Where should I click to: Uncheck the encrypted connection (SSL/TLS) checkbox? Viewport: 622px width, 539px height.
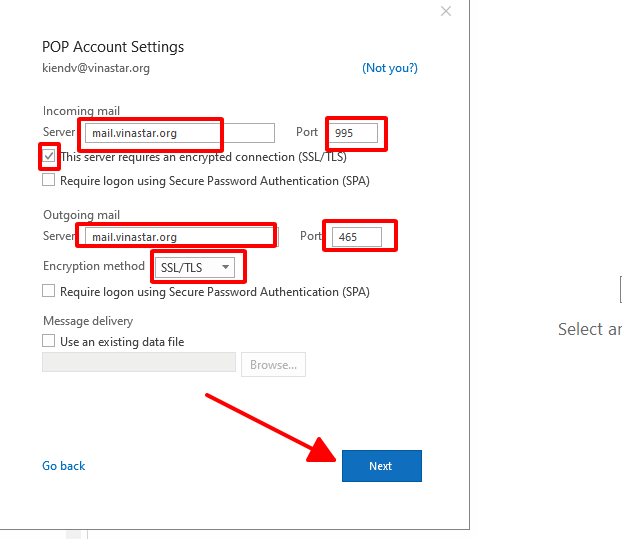point(49,157)
